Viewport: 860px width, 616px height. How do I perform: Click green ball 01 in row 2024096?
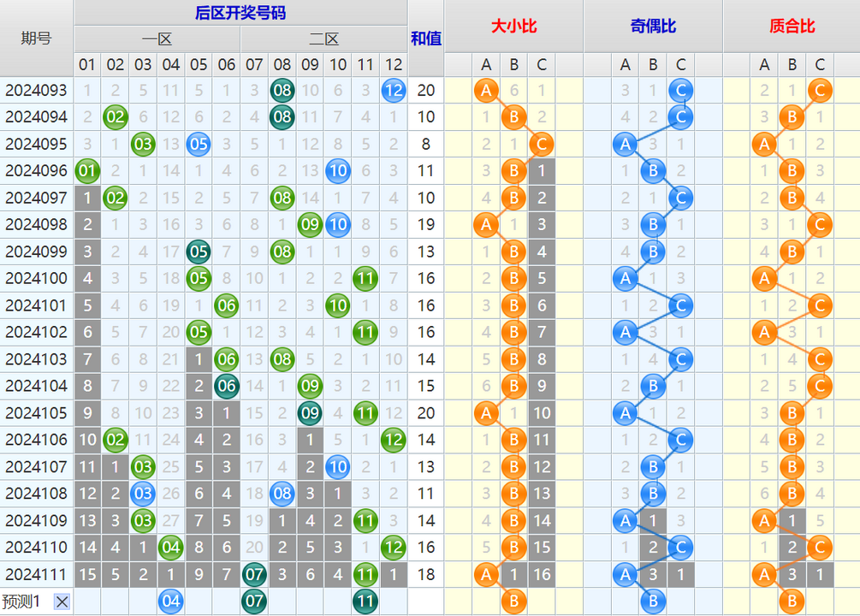click(x=87, y=171)
